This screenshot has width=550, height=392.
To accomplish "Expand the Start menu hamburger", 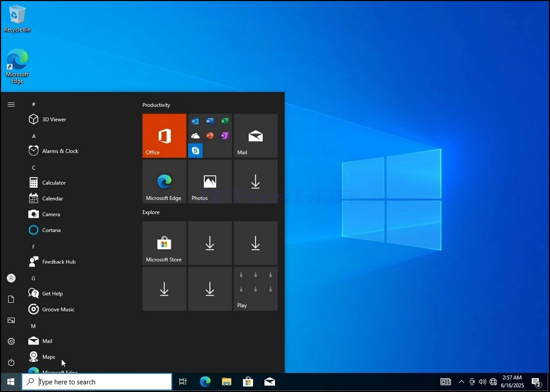I will pyautogui.click(x=11, y=104).
